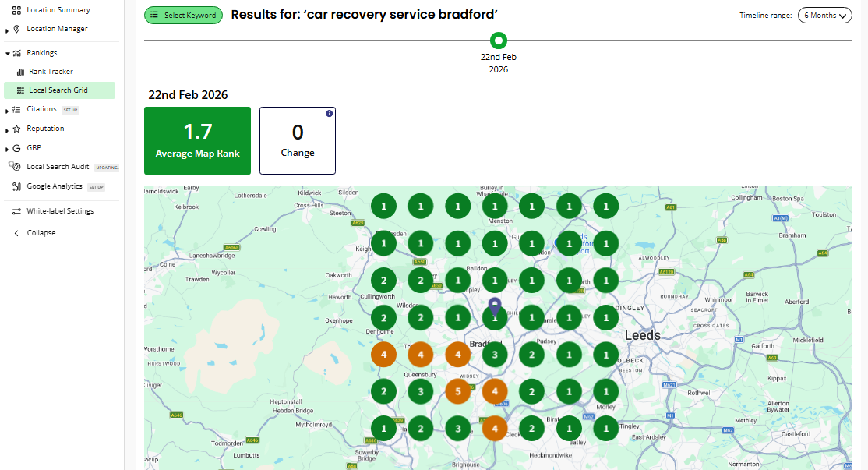The image size is (868, 470).
Task: Open the Timeline range 6 Months dropdown
Action: pyautogui.click(x=824, y=16)
